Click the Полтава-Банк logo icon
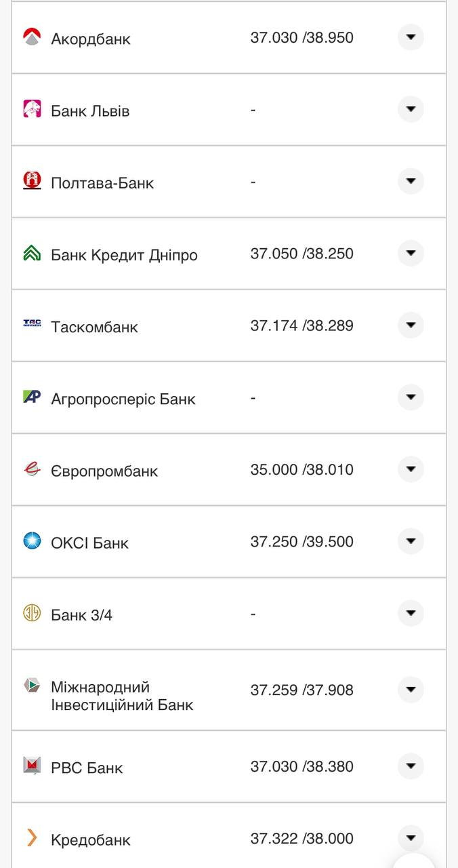 pyautogui.click(x=32, y=181)
